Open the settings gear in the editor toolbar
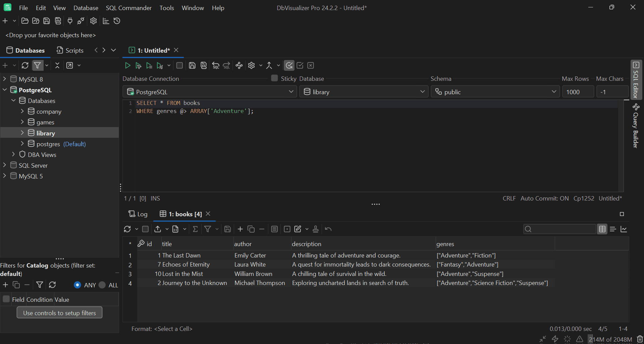The height and width of the screenshot is (344, 644). [252, 65]
